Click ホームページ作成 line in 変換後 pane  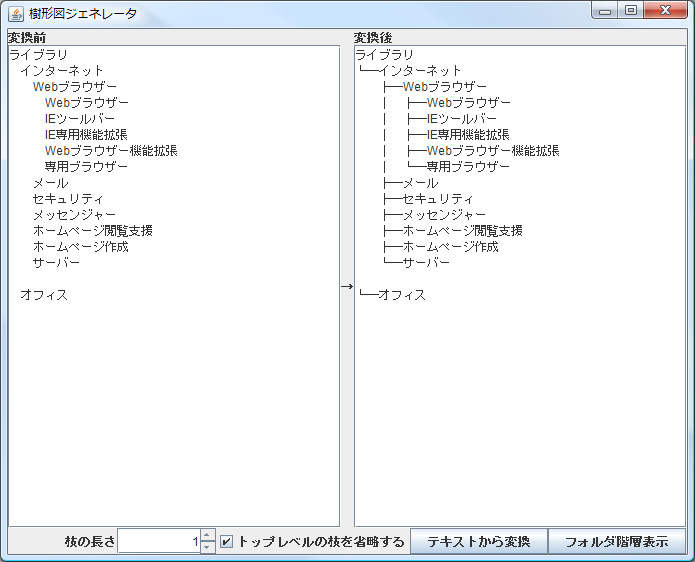click(451, 247)
